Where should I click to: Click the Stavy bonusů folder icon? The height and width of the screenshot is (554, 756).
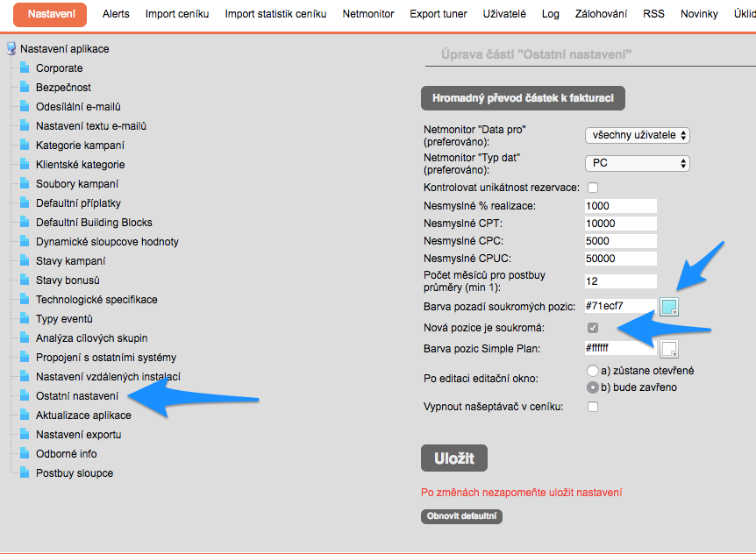tap(25, 281)
